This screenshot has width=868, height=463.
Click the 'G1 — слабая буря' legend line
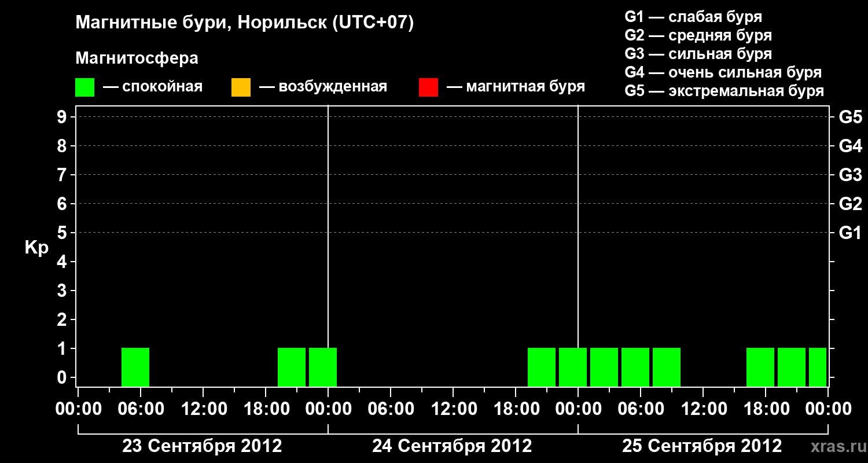(693, 17)
